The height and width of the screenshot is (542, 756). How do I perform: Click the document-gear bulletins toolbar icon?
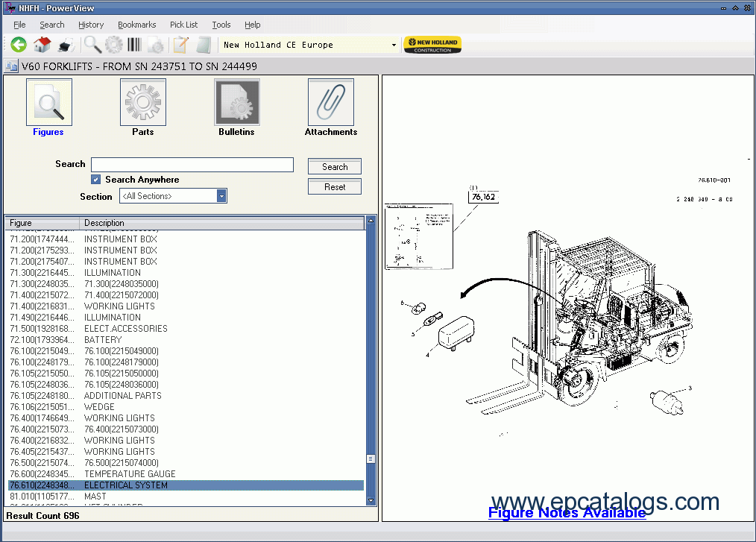pyautogui.click(x=156, y=45)
